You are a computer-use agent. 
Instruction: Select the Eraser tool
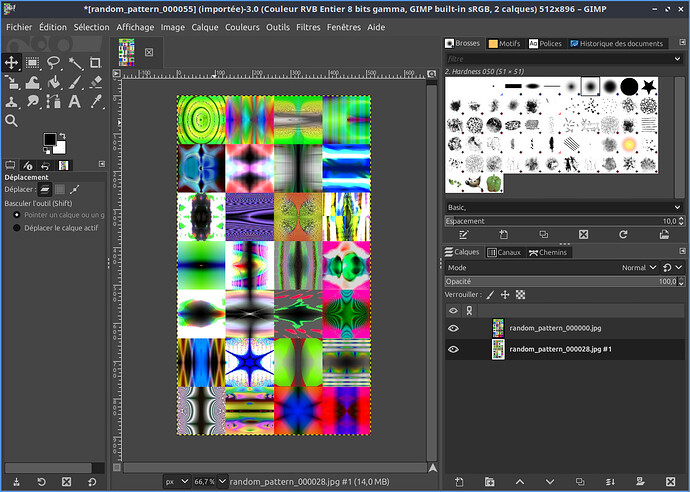[95, 82]
